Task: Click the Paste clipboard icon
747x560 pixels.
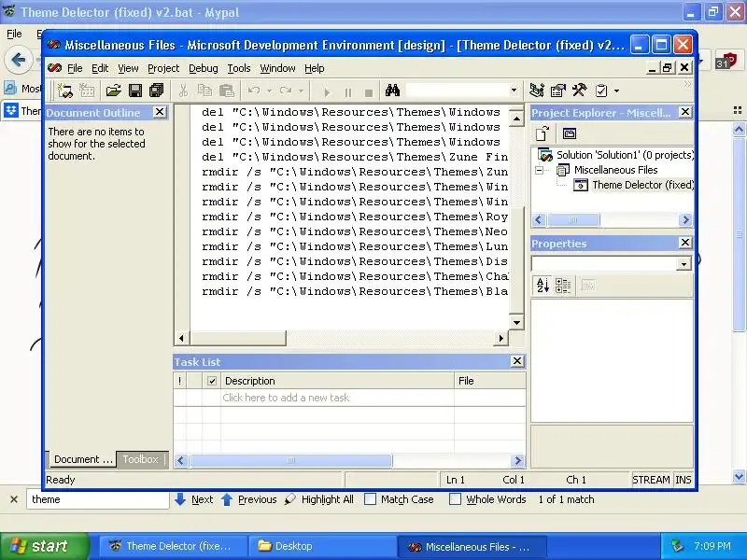Action: click(226, 91)
